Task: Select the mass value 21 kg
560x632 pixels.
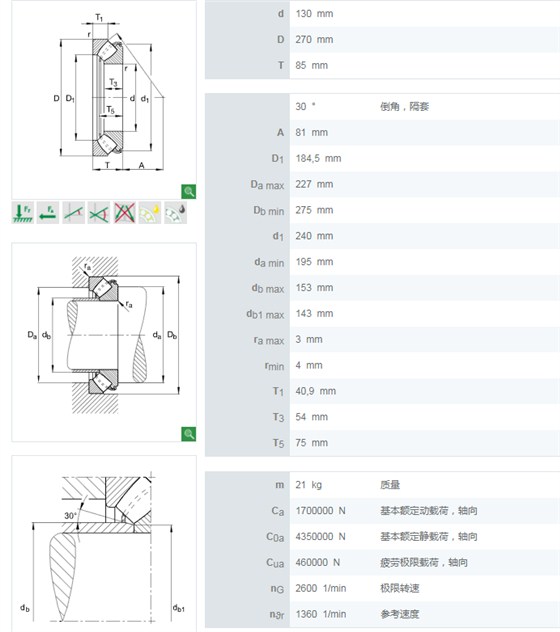Action: click(x=309, y=484)
